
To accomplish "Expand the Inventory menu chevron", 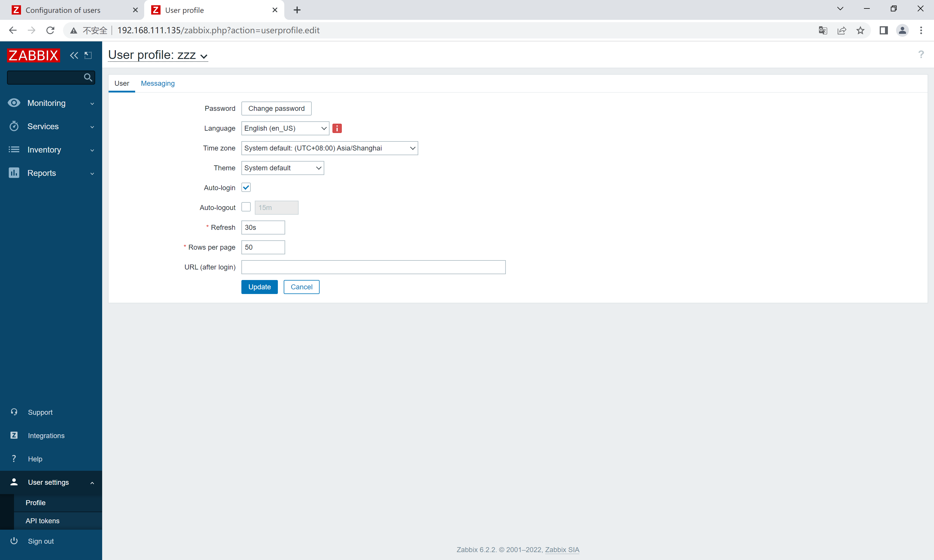I will 92,150.
